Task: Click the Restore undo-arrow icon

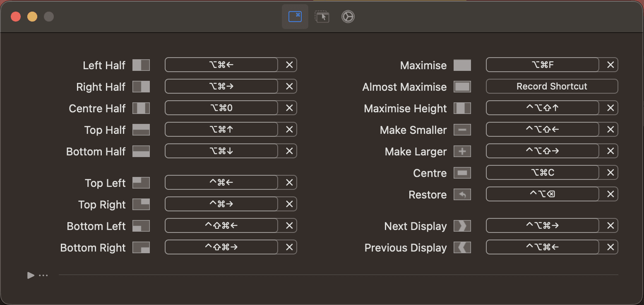Action: point(462,194)
